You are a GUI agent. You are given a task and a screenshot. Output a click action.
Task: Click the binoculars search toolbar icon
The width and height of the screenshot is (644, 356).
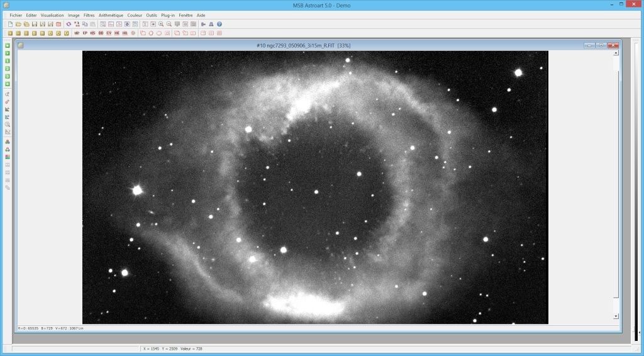[211, 25]
